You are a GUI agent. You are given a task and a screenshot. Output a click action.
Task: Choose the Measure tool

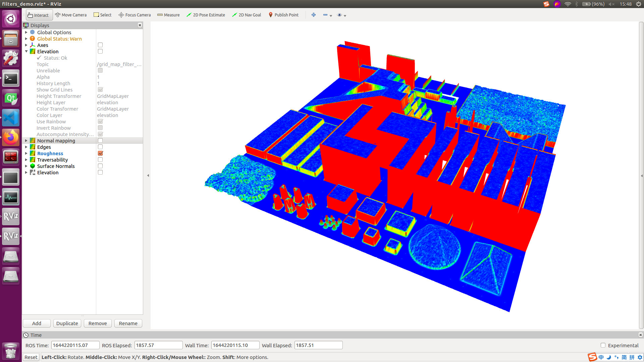click(x=168, y=15)
